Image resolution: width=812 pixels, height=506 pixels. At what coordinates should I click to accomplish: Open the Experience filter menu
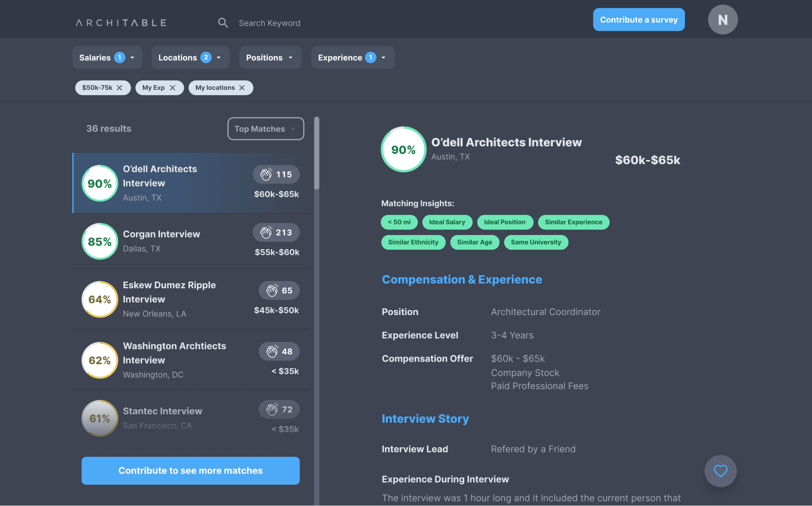tap(352, 58)
